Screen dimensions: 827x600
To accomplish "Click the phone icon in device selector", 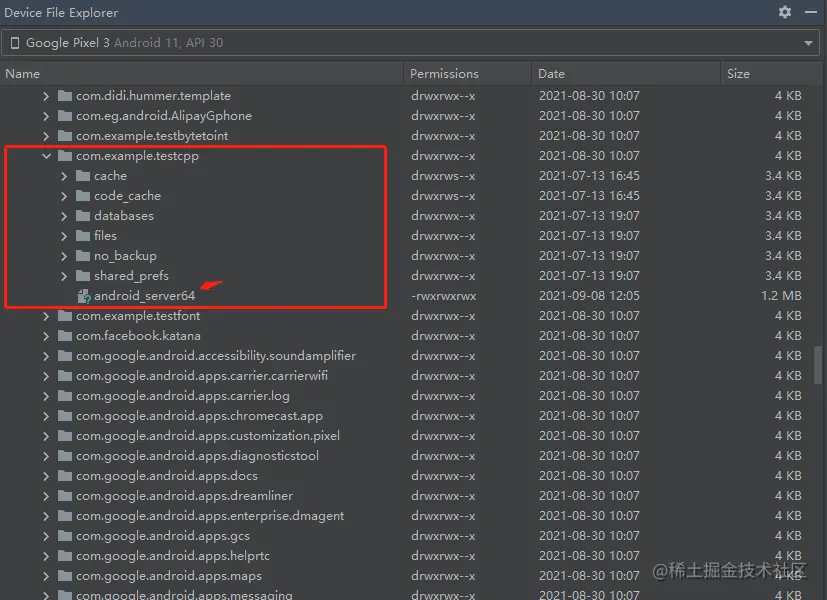I will [x=15, y=43].
